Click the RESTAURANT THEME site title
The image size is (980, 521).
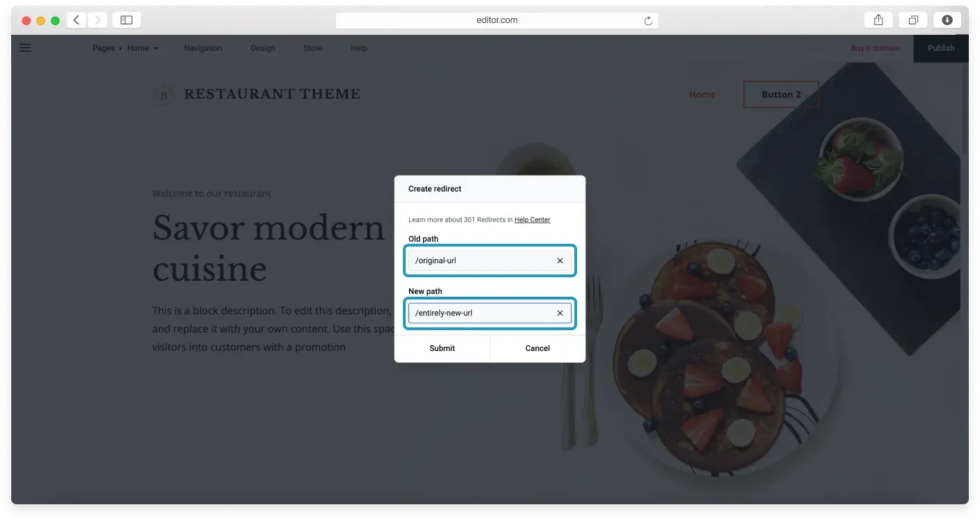pyautogui.click(x=272, y=94)
